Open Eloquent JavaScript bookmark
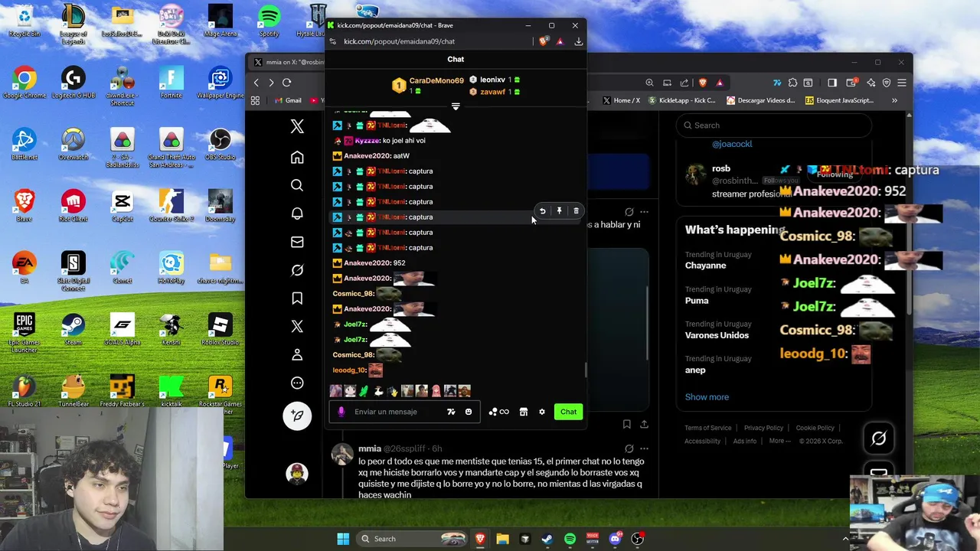 (840, 100)
